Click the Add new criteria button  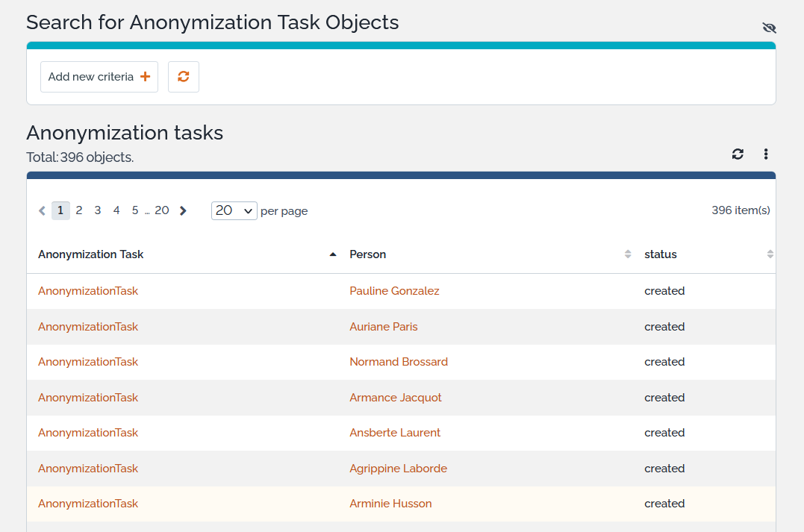tap(99, 76)
